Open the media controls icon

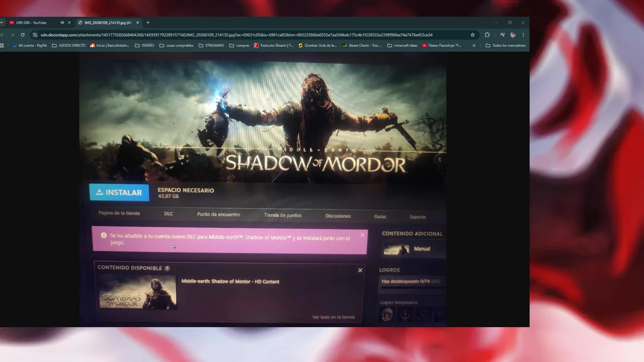point(502,35)
